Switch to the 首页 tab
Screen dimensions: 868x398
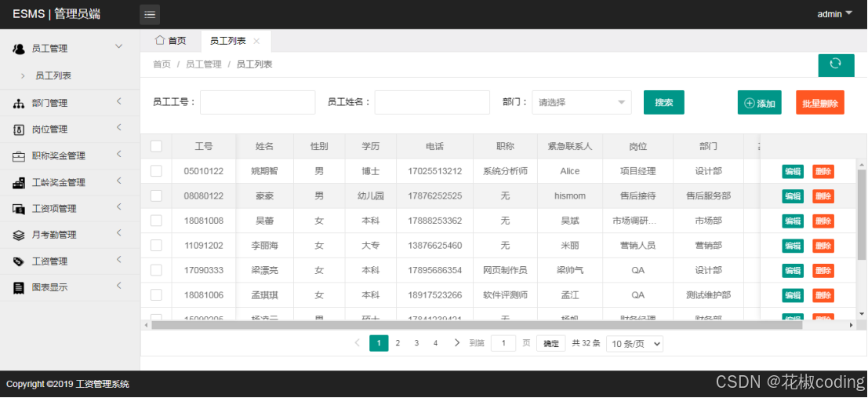(x=170, y=41)
